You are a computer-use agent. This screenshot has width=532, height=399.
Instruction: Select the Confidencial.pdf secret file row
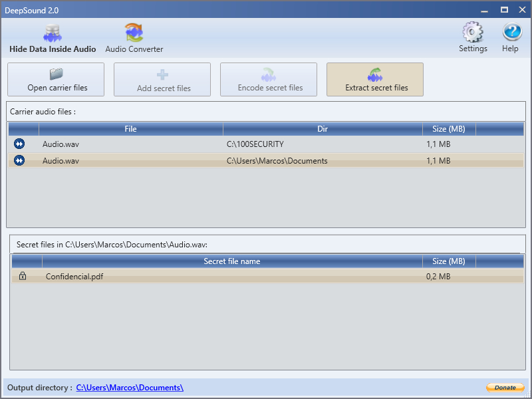point(199,277)
